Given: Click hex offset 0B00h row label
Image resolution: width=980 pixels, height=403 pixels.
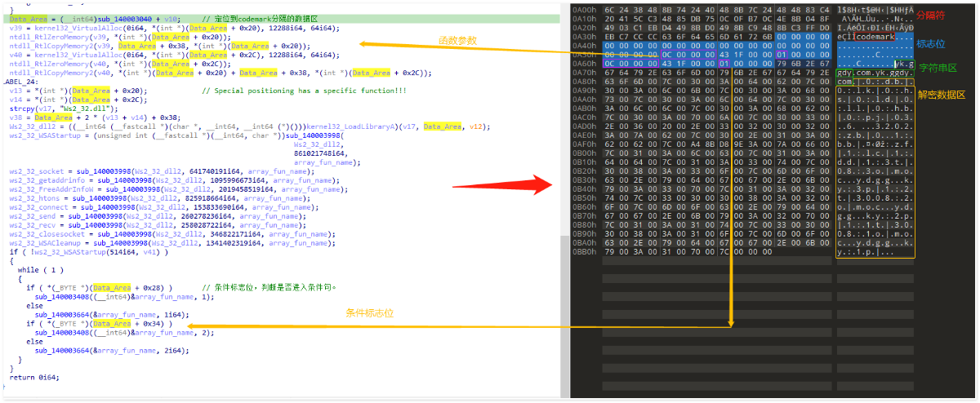Looking at the screenshot, I should point(583,153).
